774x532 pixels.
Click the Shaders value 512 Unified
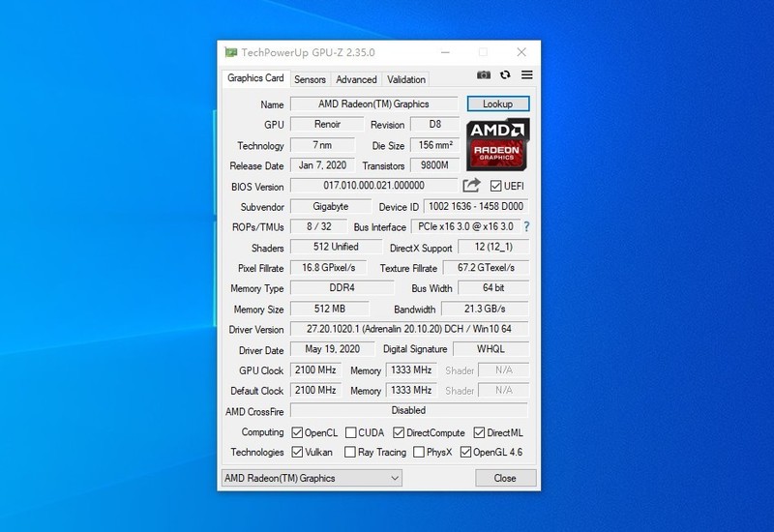[336, 247]
